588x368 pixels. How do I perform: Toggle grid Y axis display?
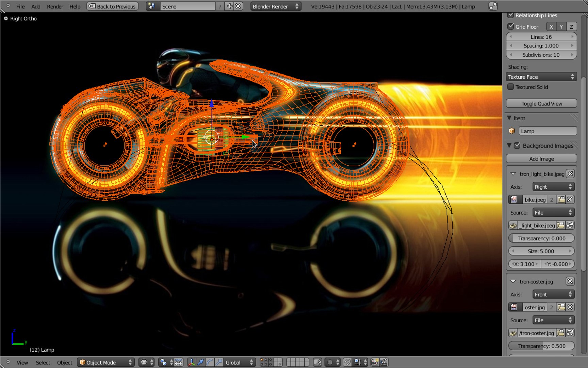coord(561,27)
